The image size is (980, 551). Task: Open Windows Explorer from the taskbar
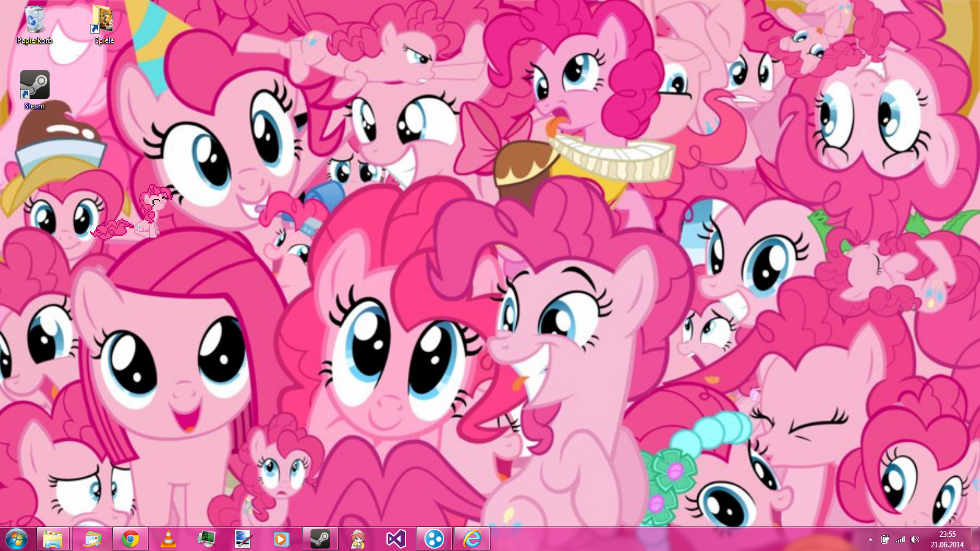pyautogui.click(x=53, y=539)
